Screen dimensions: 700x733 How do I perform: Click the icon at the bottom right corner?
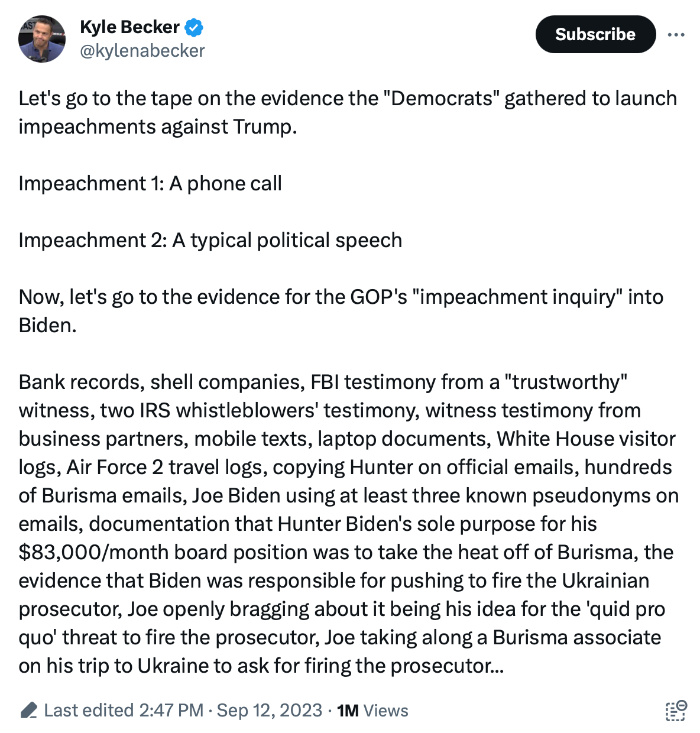tap(675, 711)
